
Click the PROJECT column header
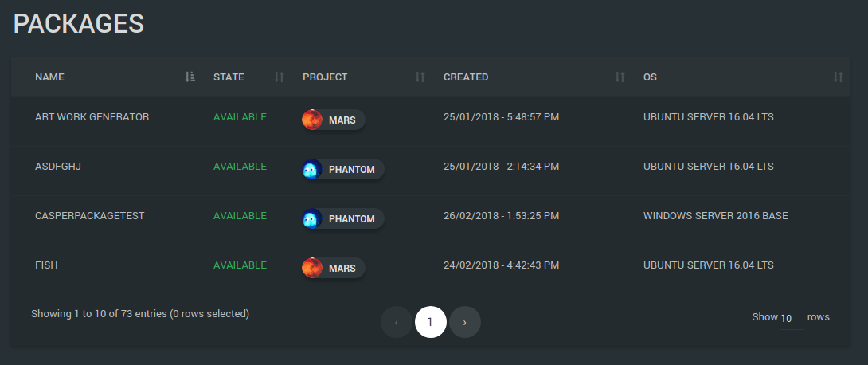[325, 77]
